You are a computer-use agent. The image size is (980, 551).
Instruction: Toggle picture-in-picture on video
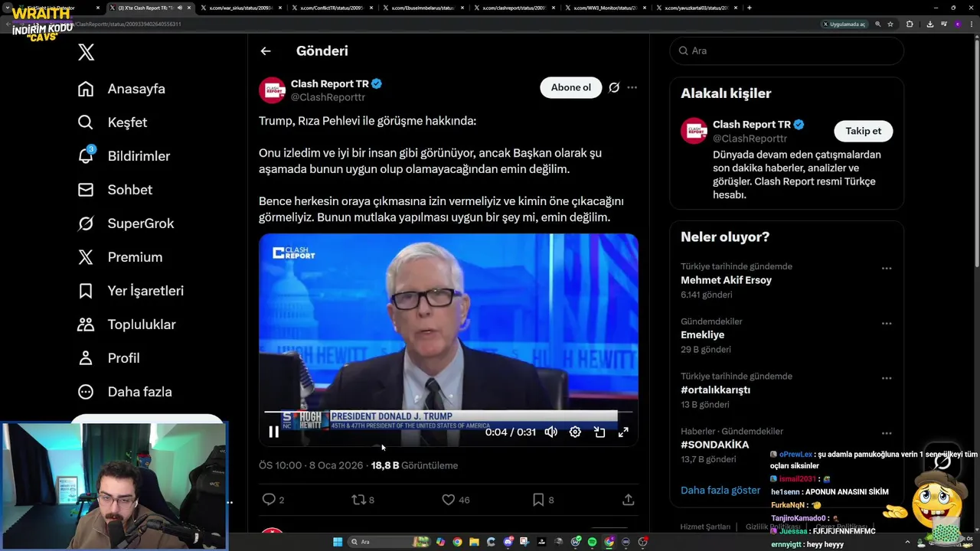point(599,432)
